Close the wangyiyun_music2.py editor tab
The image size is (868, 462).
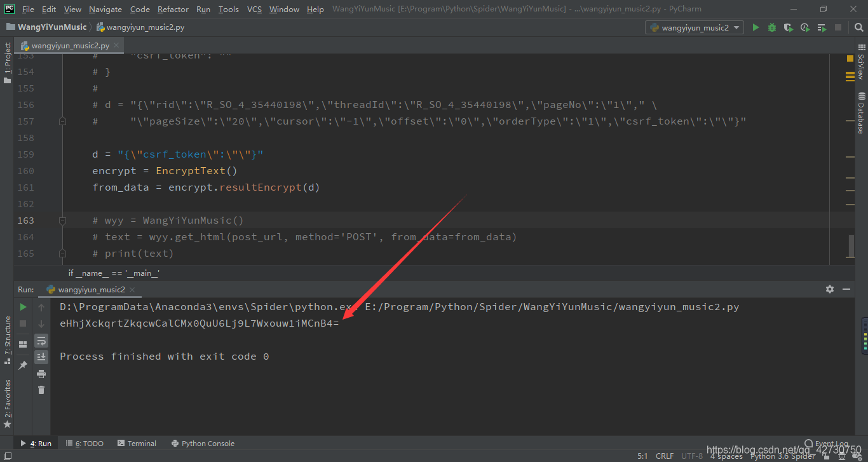tap(117, 46)
